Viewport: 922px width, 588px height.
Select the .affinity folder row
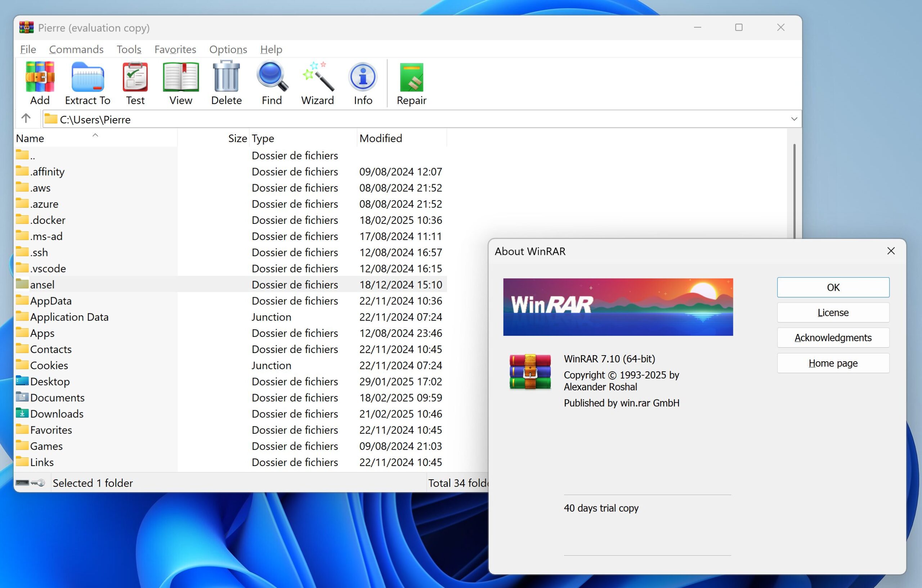pyautogui.click(x=230, y=171)
